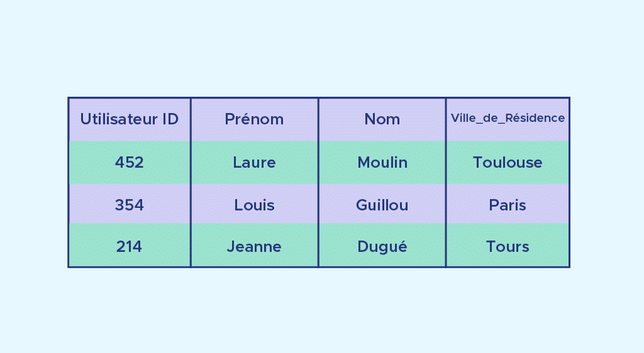Select the Paris city cell
The height and width of the screenshot is (353, 644).
508,205
